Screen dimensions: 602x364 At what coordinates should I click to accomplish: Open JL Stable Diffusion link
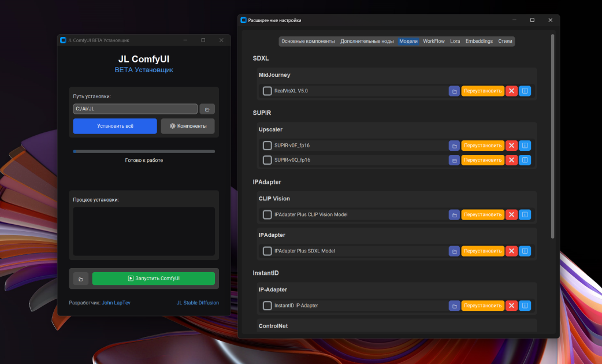198,303
